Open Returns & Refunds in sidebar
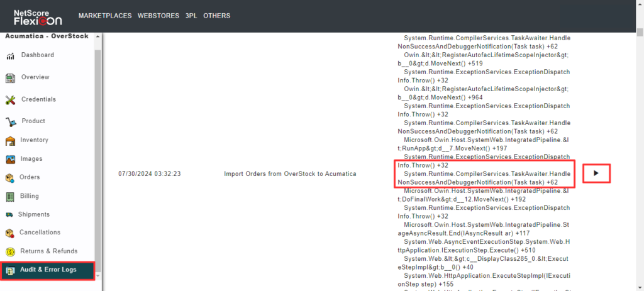This screenshot has height=291, width=644. [x=48, y=251]
